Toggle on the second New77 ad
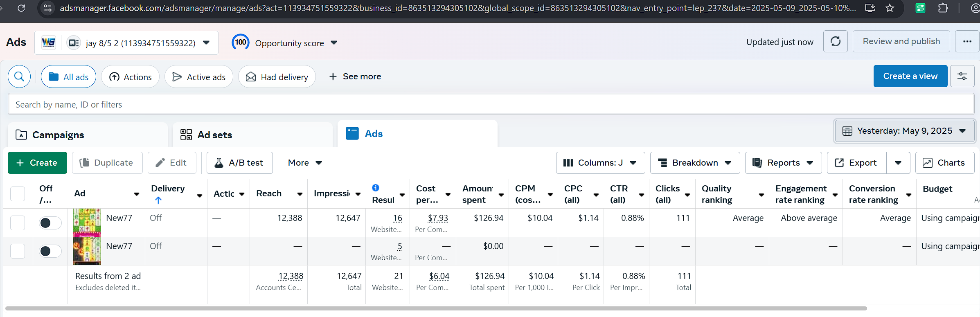 (x=50, y=251)
